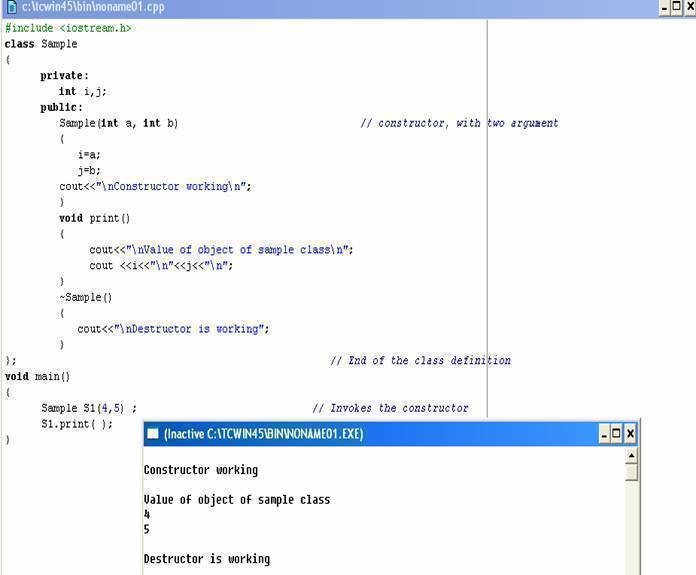Maximize the noname01.cpp editor window

(x=676, y=7)
